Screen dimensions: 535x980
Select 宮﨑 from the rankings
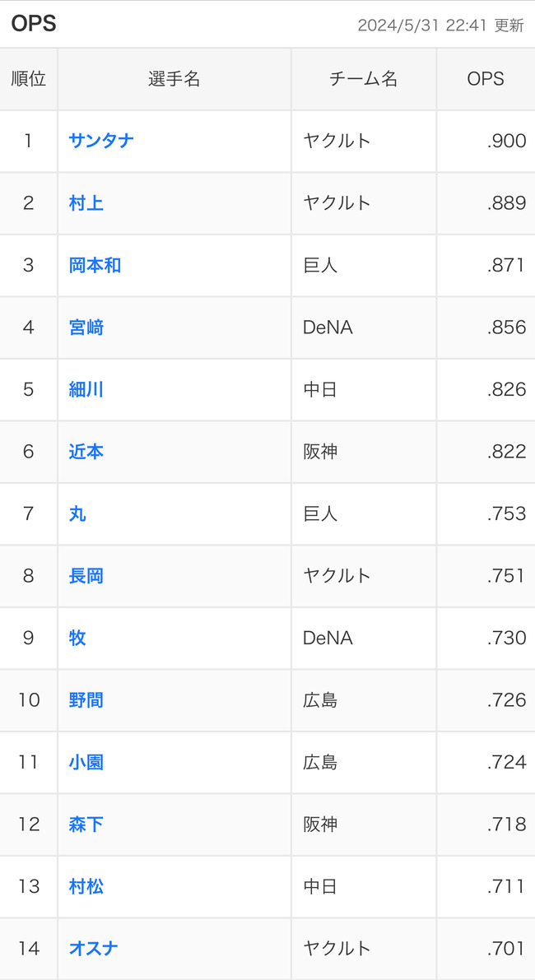click(x=86, y=327)
